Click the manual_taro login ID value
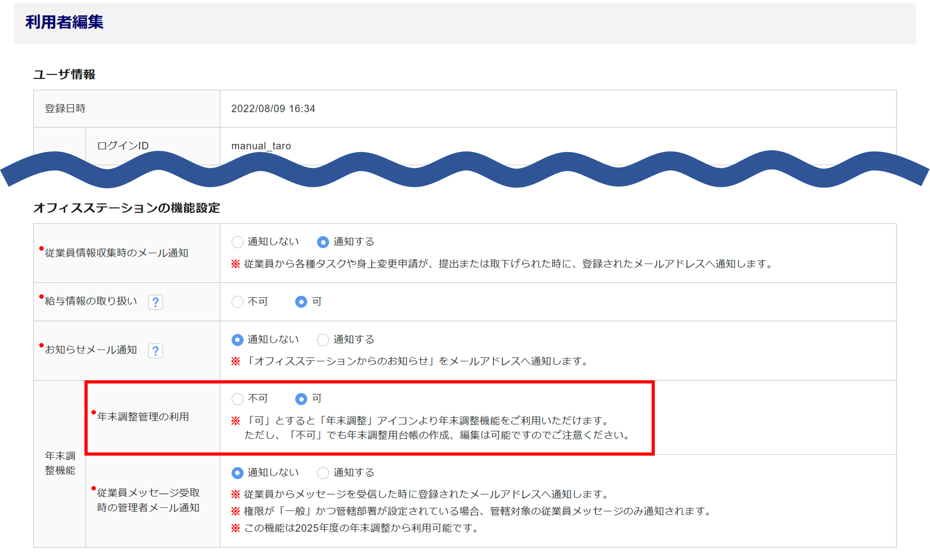The height and width of the screenshot is (560, 930). click(261, 146)
